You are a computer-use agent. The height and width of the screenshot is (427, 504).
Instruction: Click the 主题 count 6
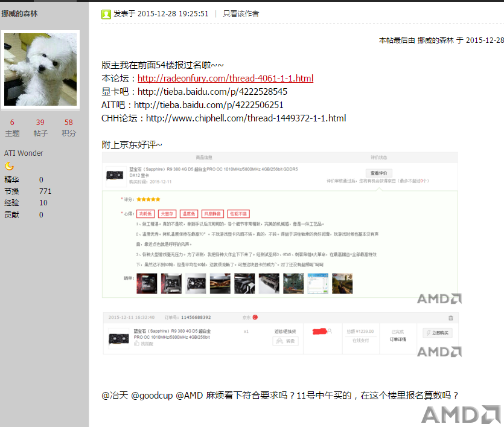tap(12, 122)
